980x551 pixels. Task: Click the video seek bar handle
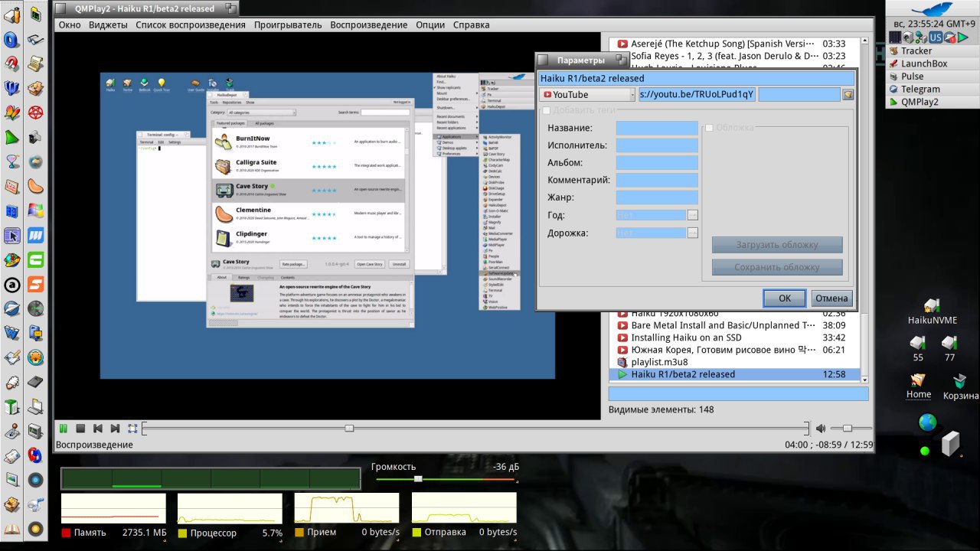349,429
